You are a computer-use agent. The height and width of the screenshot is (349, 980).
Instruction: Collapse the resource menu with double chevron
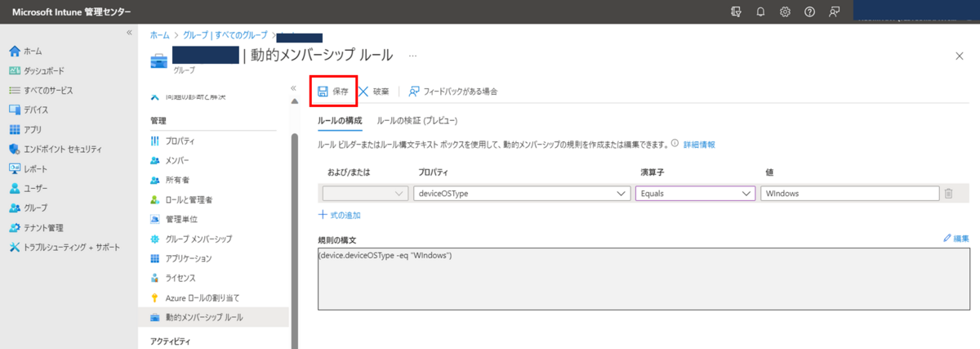click(294, 88)
